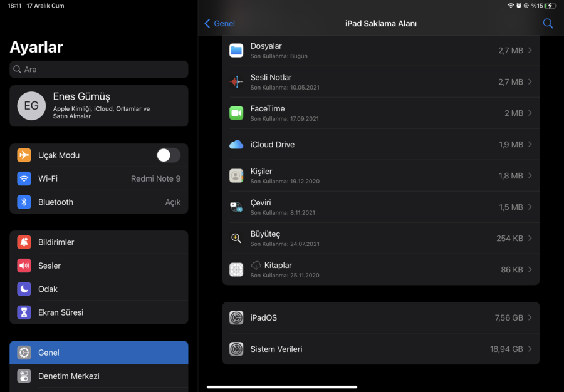Open Ekran Süresi settings

click(99, 312)
